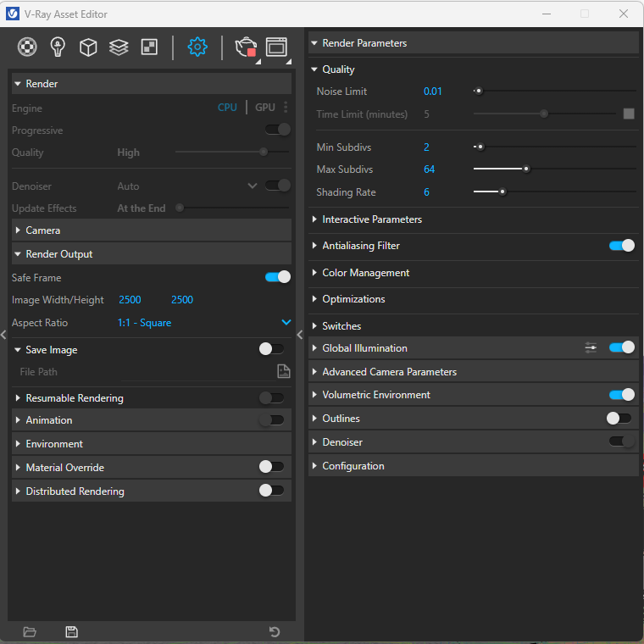
Task: Open the Render Elements layers icon
Action: (119, 47)
